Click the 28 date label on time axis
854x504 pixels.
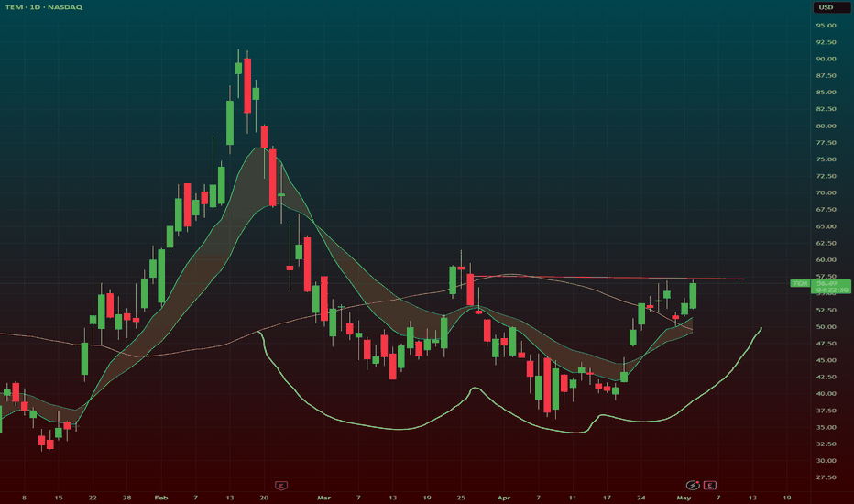126,498
